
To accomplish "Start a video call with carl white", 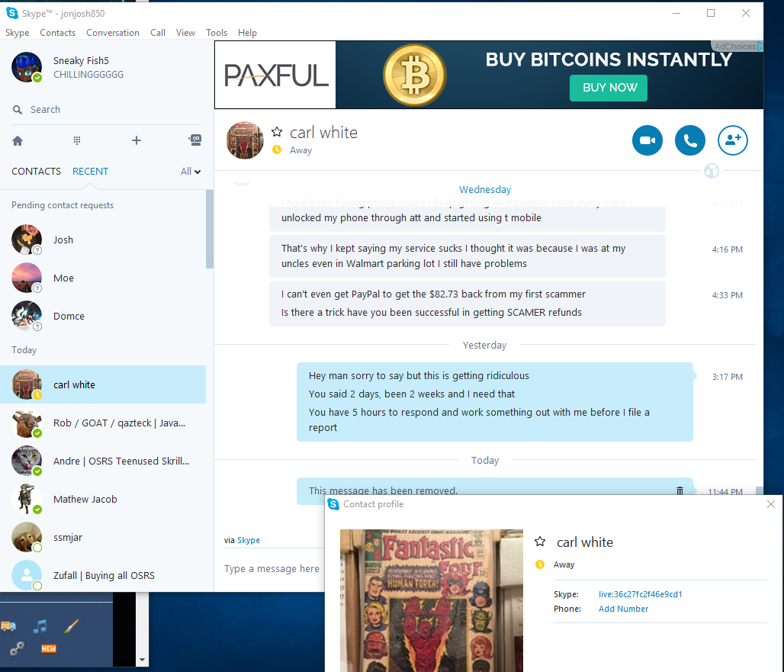I will point(647,140).
